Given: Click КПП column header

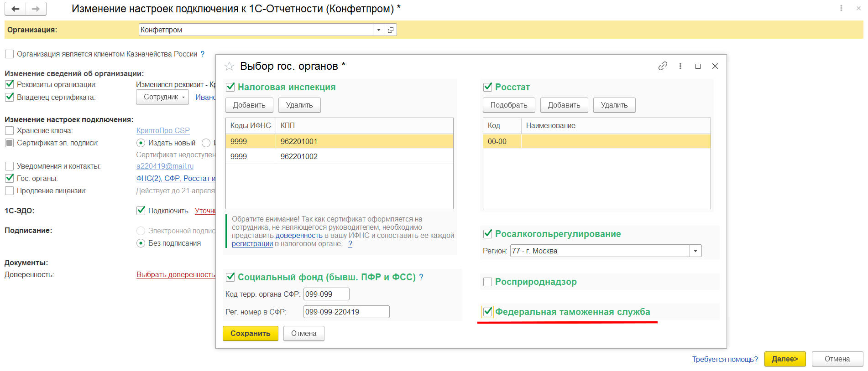Looking at the screenshot, I should pos(364,125).
